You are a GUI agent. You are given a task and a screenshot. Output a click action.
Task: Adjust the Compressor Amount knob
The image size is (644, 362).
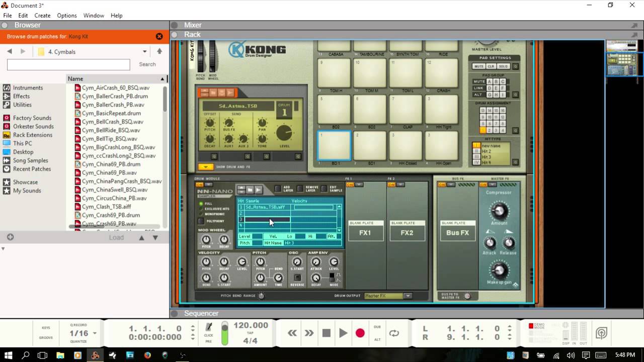(x=499, y=211)
